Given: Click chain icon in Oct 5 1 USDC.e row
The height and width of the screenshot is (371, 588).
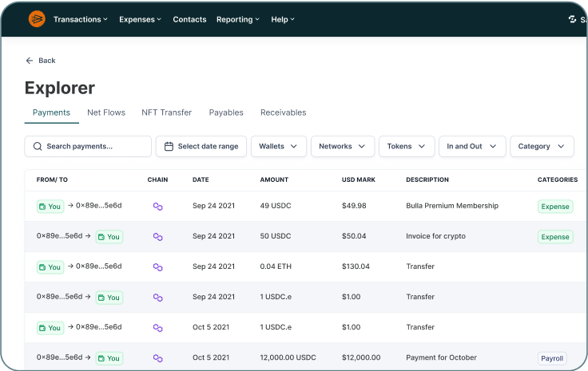Looking at the screenshot, I should coord(158,328).
